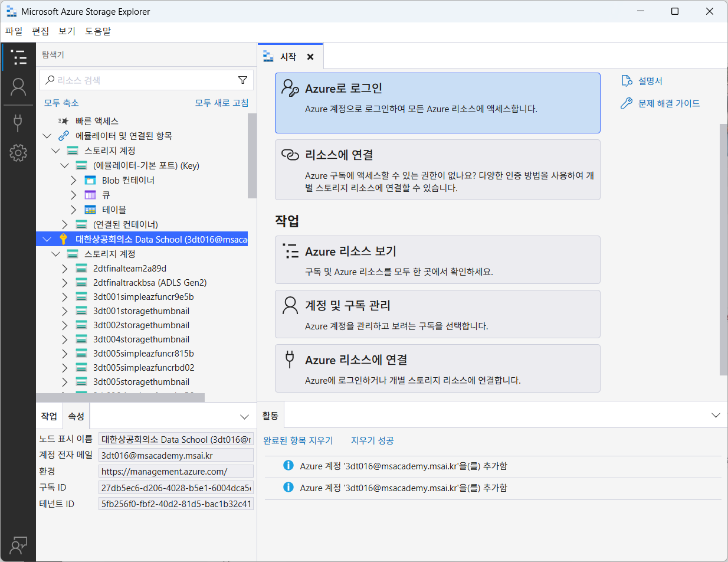Select the 3dt005simpleazfuncr815b tree item
This screenshot has width=728, height=562.
[x=143, y=353]
